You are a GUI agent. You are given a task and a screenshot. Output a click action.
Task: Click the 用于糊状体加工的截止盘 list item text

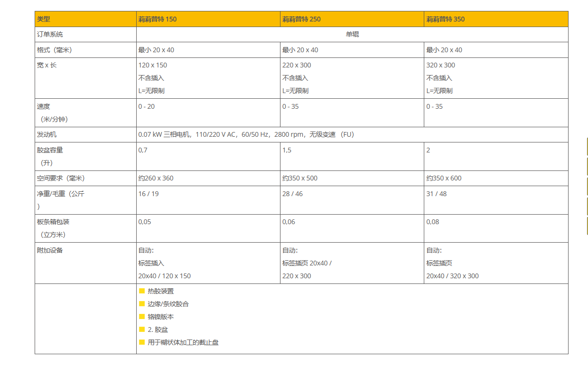click(183, 342)
